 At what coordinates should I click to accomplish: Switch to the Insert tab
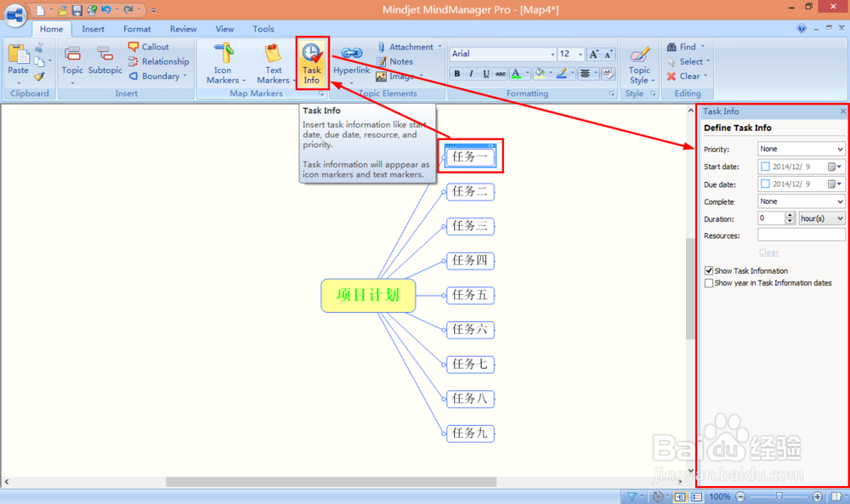(x=93, y=29)
